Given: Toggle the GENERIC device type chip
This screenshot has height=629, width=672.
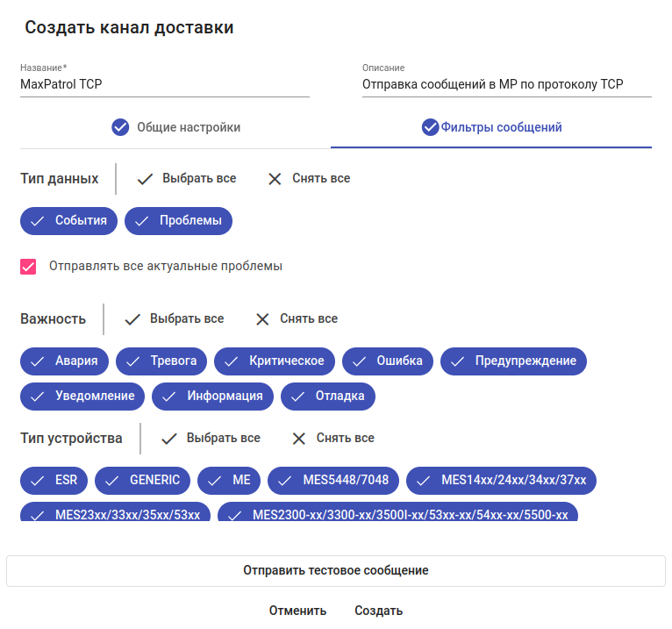Looking at the screenshot, I should pos(142,481).
